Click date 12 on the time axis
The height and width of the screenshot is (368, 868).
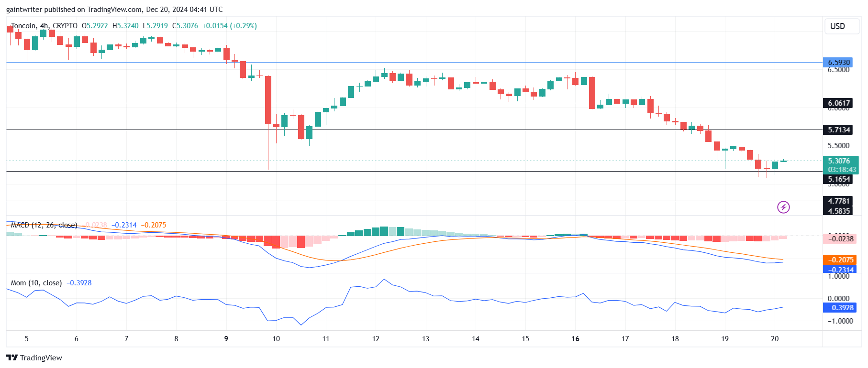(x=376, y=339)
